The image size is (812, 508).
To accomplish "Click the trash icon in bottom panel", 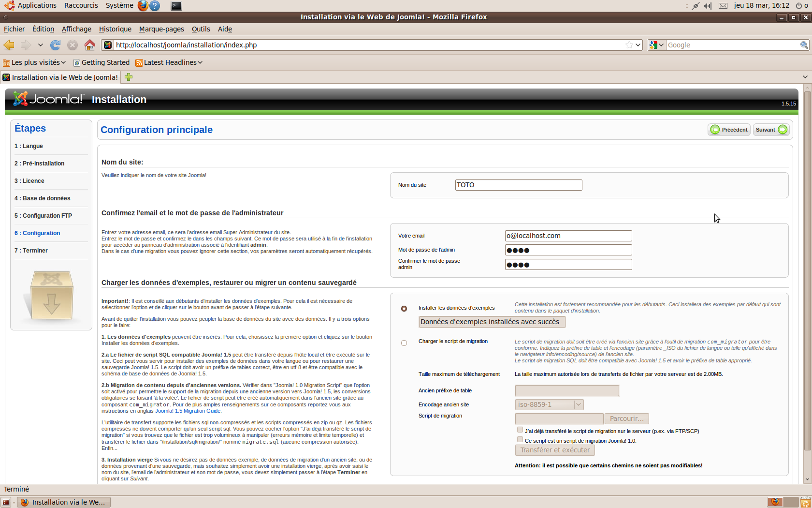I will [805, 502].
